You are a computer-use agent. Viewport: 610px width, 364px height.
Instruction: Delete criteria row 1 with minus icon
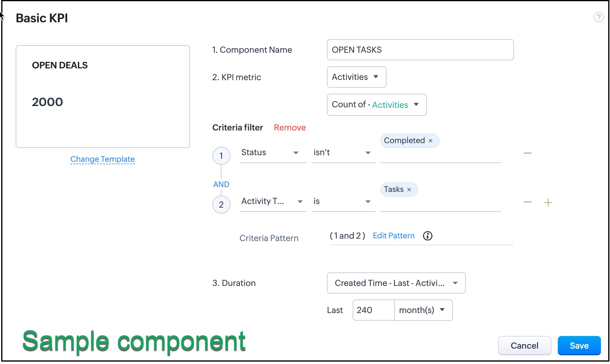[527, 153]
